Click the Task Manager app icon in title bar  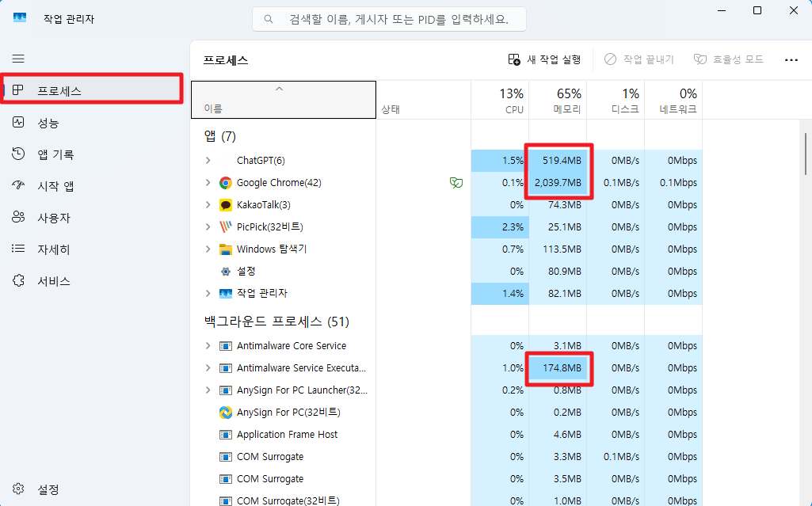[20, 19]
